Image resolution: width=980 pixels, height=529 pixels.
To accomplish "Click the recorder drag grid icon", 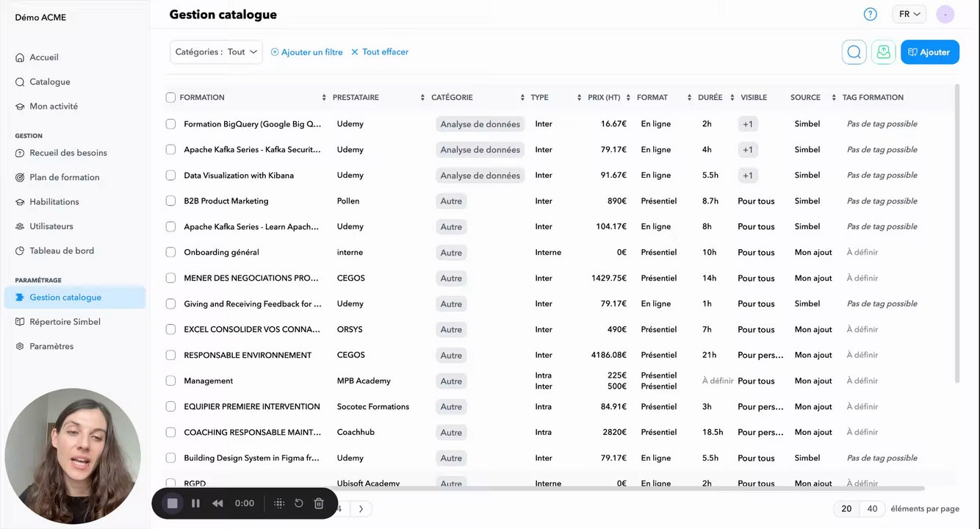I will pos(279,503).
